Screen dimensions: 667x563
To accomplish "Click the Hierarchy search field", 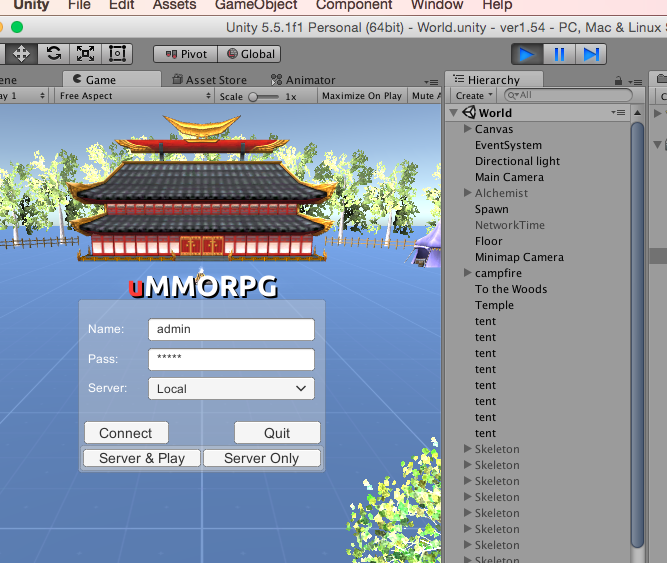I will 568,95.
